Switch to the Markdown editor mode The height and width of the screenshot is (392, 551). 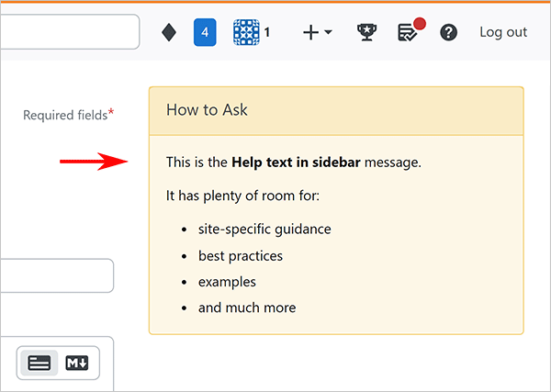(77, 363)
